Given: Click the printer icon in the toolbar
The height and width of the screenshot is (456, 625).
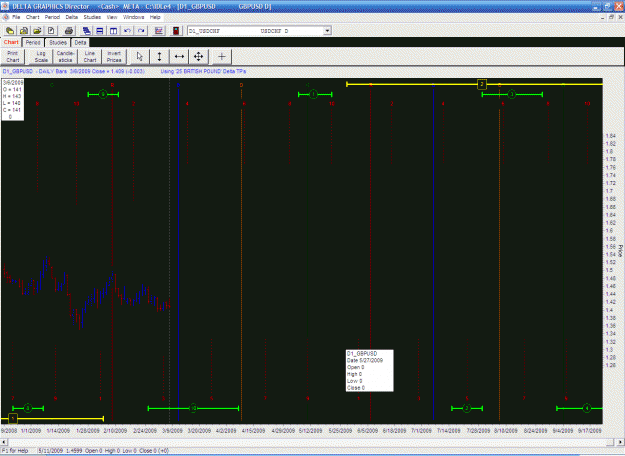Looking at the screenshot, I should pyautogui.click(x=69, y=31).
